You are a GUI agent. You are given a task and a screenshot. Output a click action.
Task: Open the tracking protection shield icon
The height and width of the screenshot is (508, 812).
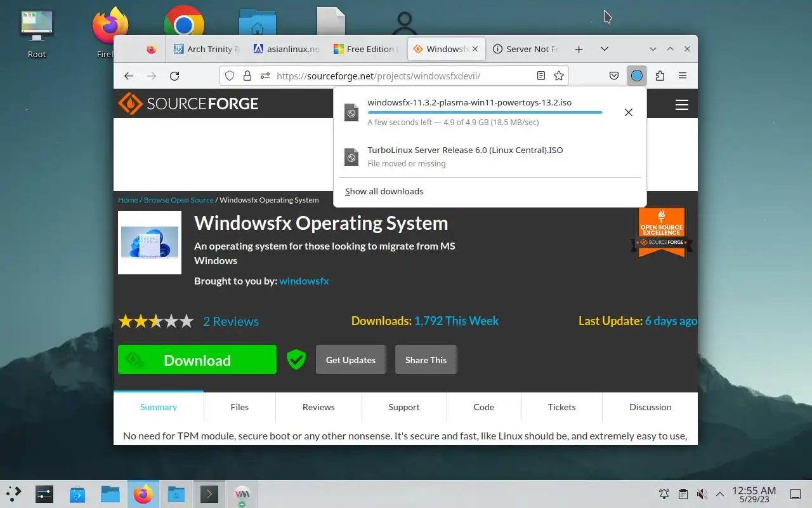(x=230, y=76)
